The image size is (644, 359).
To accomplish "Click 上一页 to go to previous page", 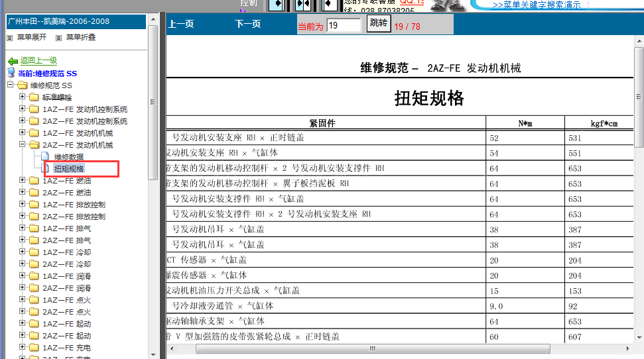I will coord(181,24).
